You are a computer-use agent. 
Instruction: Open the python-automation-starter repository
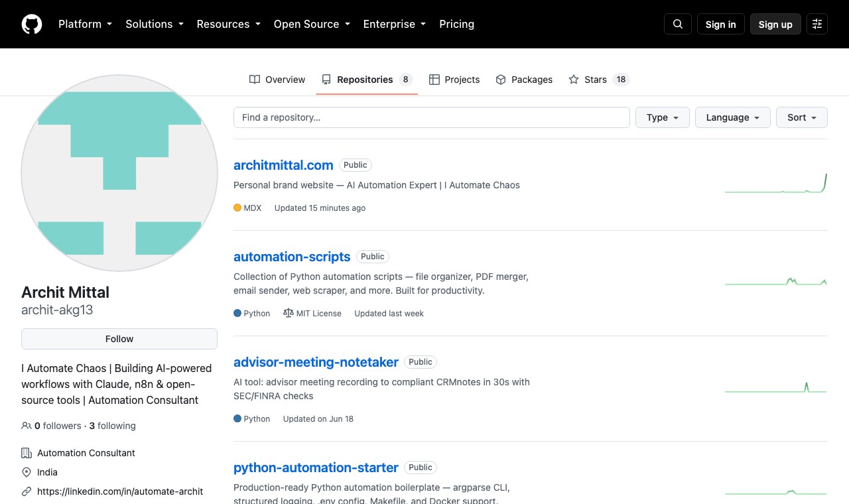pyautogui.click(x=316, y=468)
